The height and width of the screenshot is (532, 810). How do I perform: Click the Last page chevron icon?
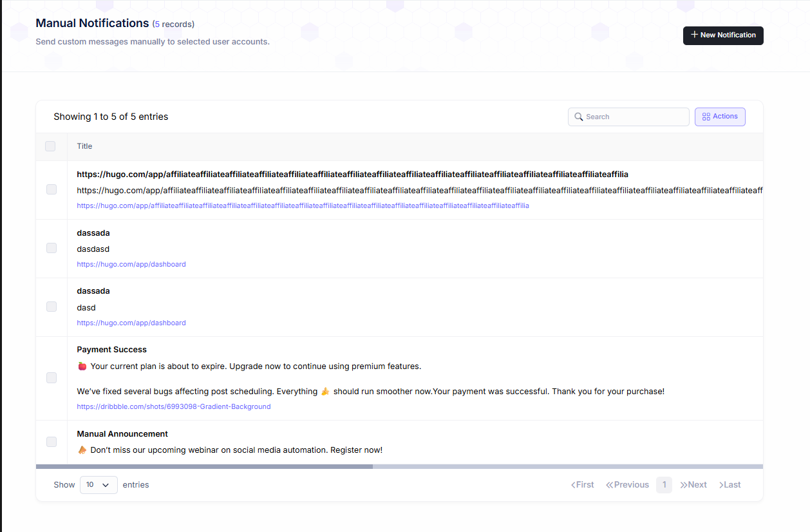click(722, 485)
